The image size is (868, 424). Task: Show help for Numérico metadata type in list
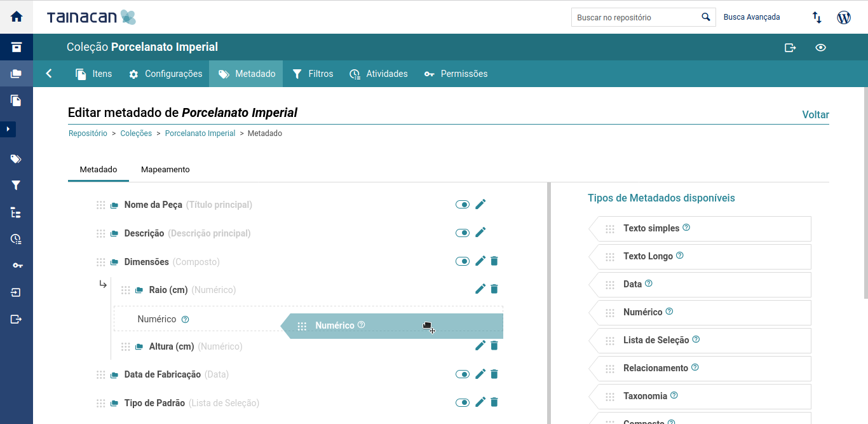click(x=669, y=311)
